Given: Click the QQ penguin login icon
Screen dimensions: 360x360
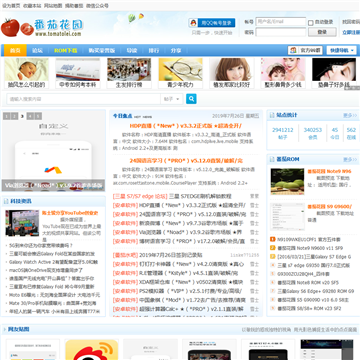Looking at the screenshot, I should click(193, 23).
